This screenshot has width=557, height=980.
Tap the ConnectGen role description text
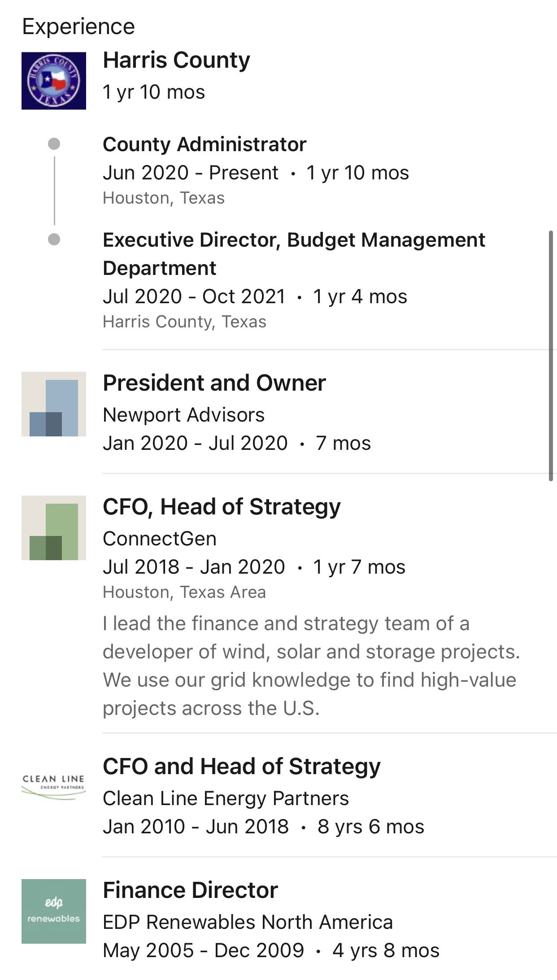(x=311, y=666)
